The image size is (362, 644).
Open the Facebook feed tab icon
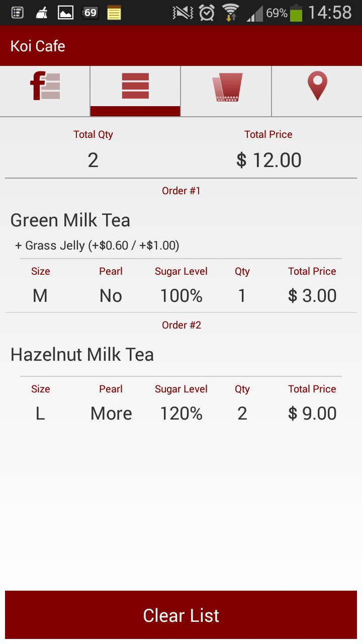(x=45, y=86)
